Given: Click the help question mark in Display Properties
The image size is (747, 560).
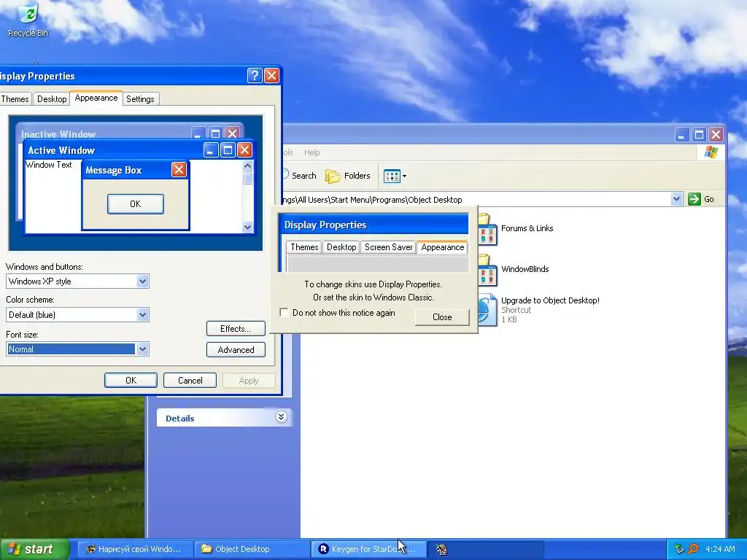Looking at the screenshot, I should [255, 75].
